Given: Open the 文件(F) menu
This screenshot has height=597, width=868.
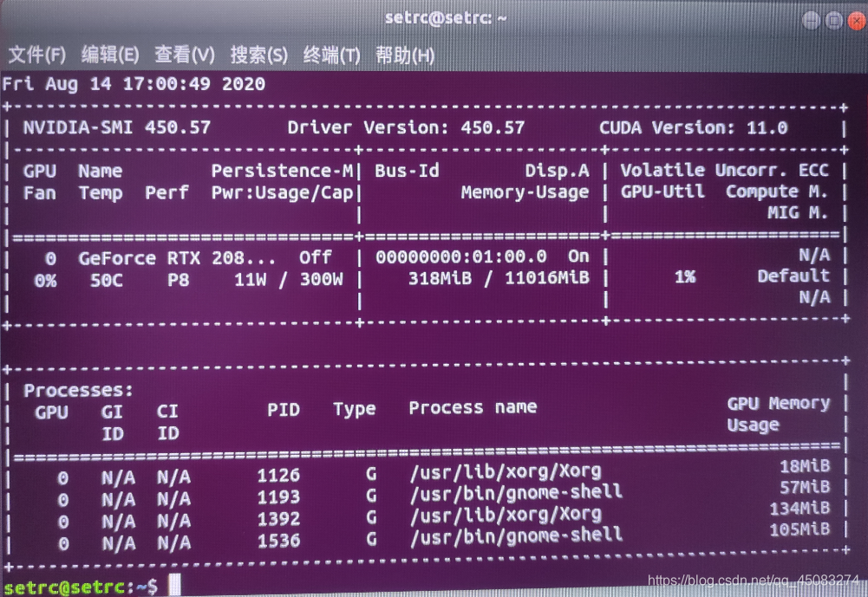Looking at the screenshot, I should 37,55.
